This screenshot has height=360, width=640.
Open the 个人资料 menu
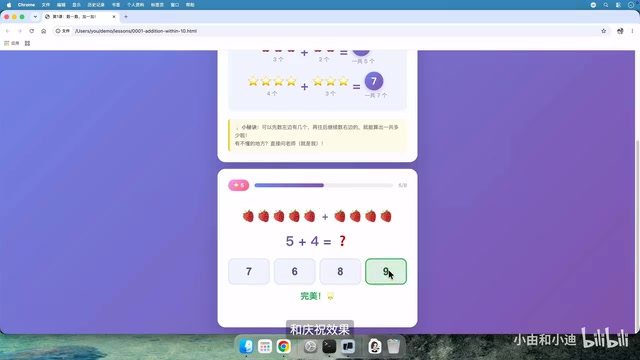coord(136,5)
